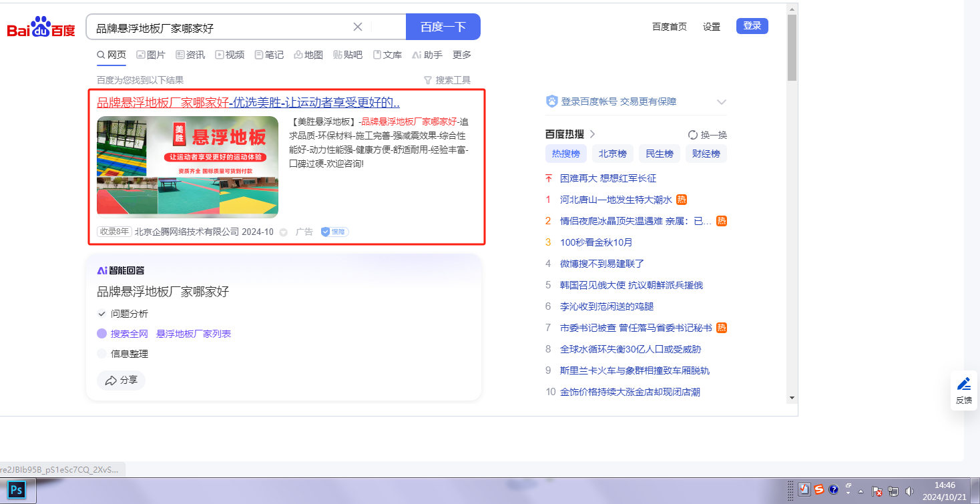Open the 设置 menu at top right
Image resolution: width=980 pixels, height=504 pixels.
click(712, 27)
